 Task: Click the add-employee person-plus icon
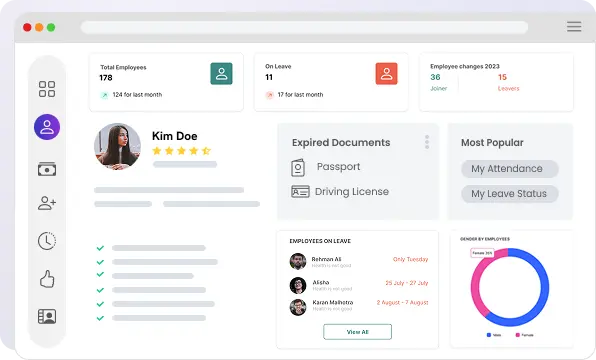[x=47, y=203]
